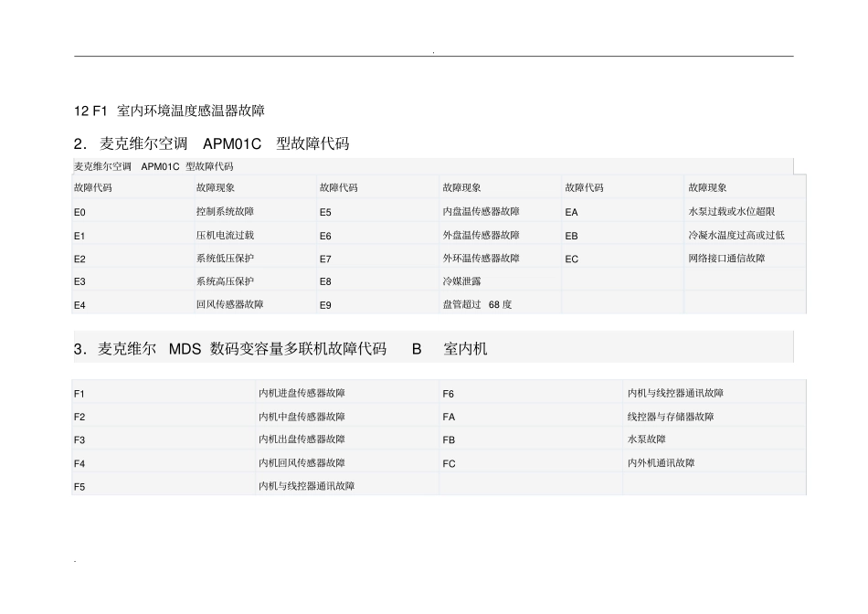Select the text '盘管超过 68 度'
868x614 pixels.
click(477, 304)
